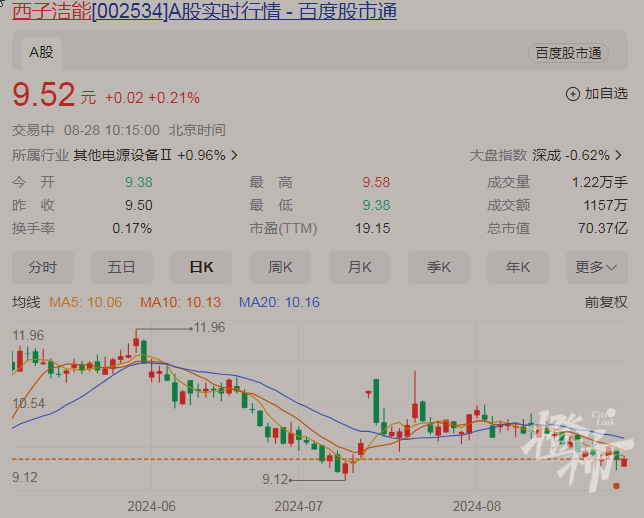Click the 成交量 value 1.22万手
The width and height of the screenshot is (644, 518).
(x=600, y=182)
